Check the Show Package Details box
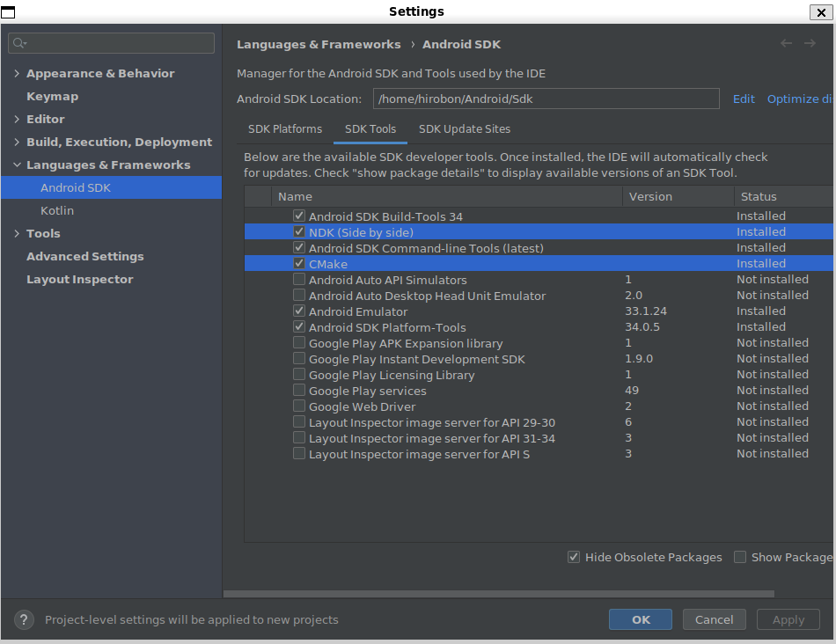This screenshot has height=644, width=836. pos(740,557)
